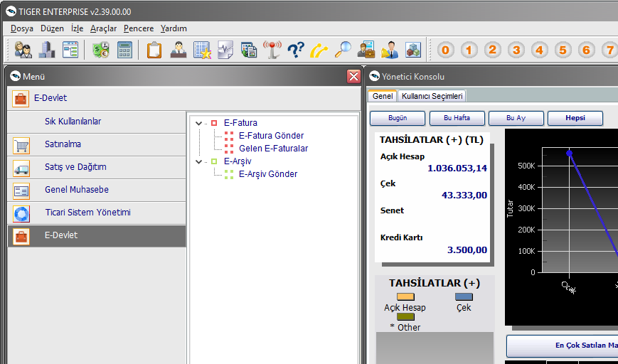The height and width of the screenshot is (364, 618).
Task: Click the orange number 6 button
Action: coord(587,50)
